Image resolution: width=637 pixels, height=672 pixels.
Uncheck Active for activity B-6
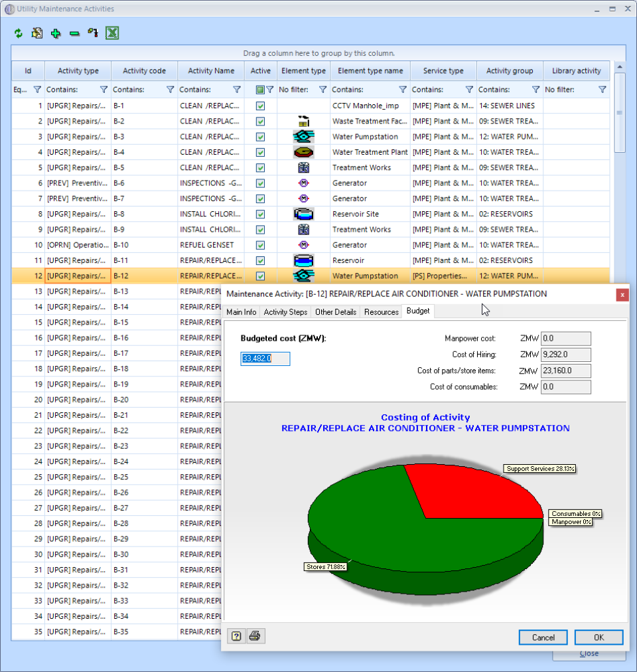pos(260,183)
